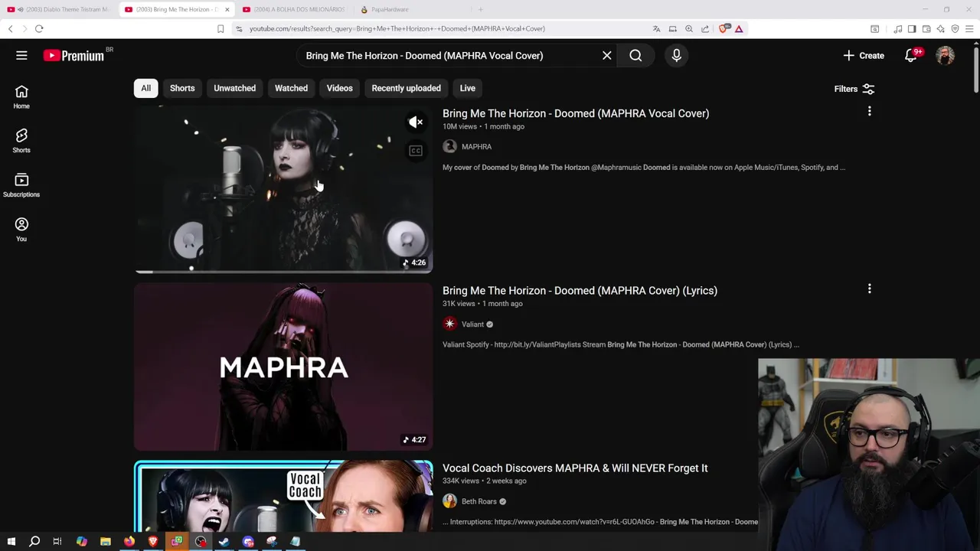
Task: Open the YouTube guide hamburger menu
Action: pos(21,55)
